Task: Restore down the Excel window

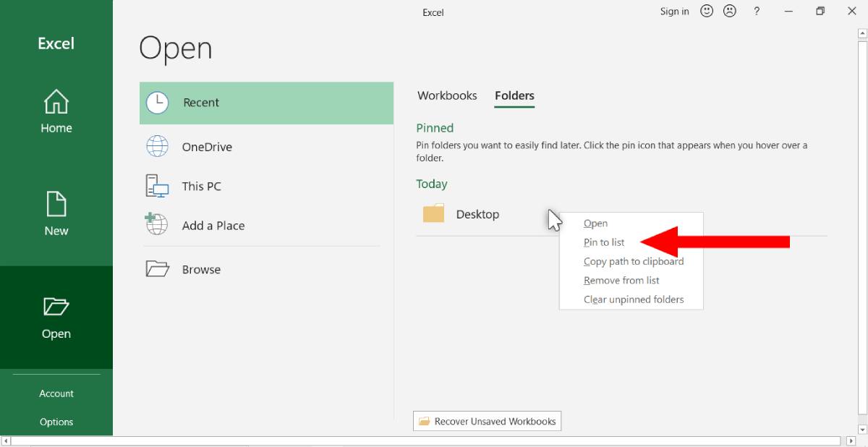Action: (820, 11)
